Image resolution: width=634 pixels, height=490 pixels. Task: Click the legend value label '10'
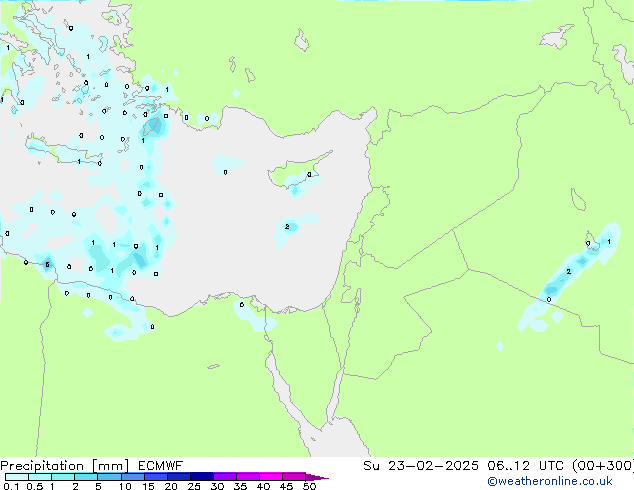point(125,486)
